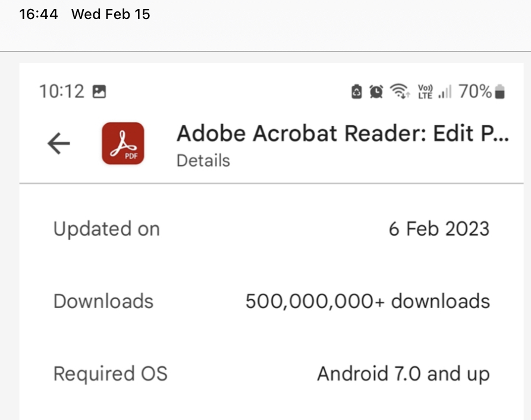
Task: Select the 6 Feb 2023 date
Action: click(439, 229)
